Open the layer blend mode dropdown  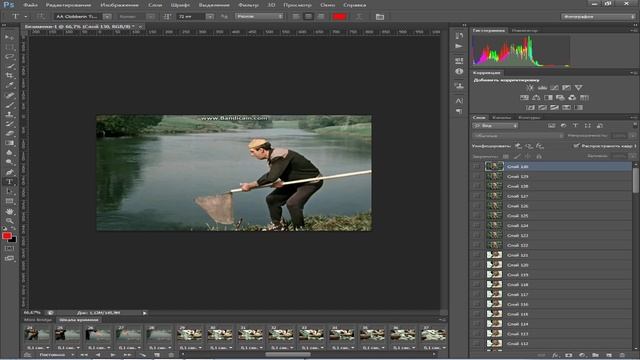pos(518,136)
